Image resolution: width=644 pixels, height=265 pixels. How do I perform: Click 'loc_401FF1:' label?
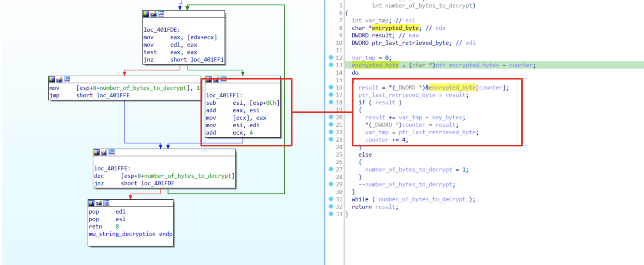[x=224, y=95]
